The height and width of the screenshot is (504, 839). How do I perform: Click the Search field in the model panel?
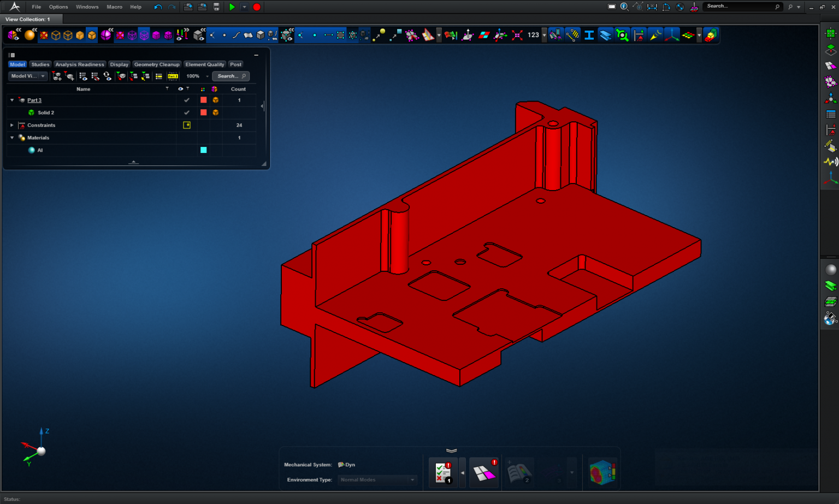[x=230, y=76]
